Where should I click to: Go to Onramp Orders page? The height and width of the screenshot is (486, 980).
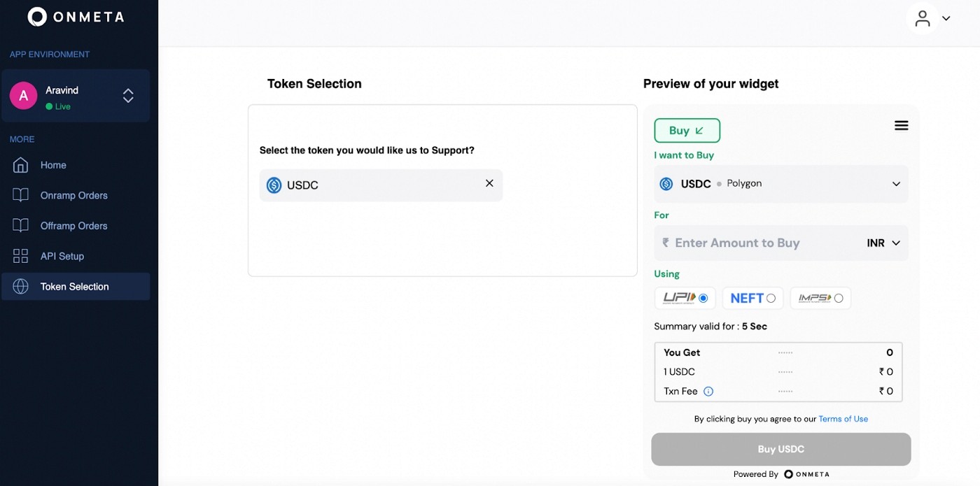coord(73,196)
